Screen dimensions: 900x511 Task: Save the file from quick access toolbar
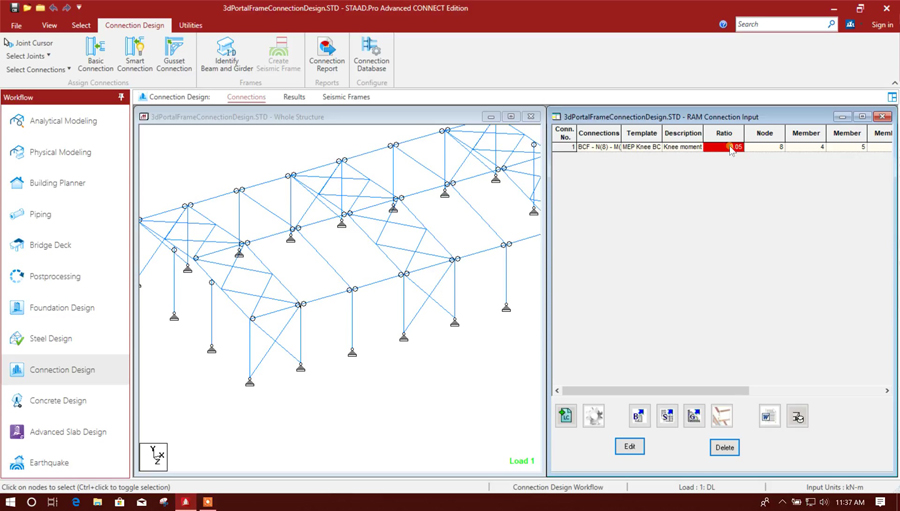coord(15,8)
